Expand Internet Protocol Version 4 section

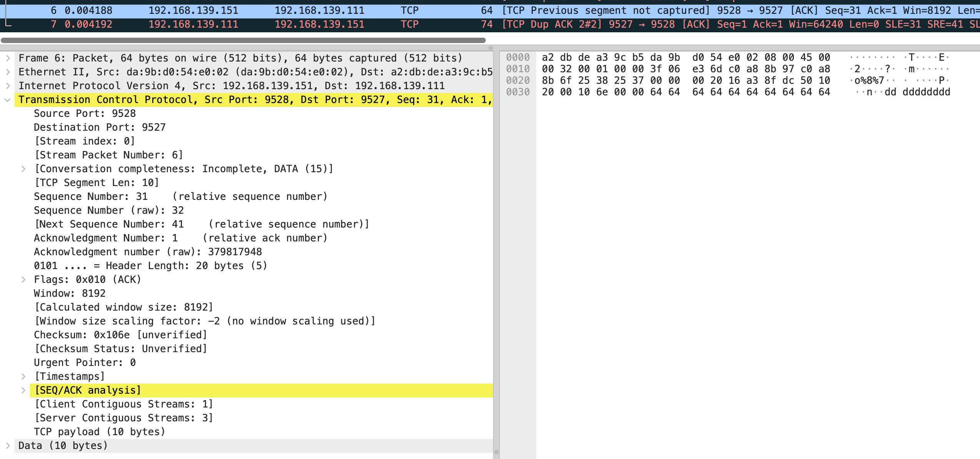pos(8,86)
